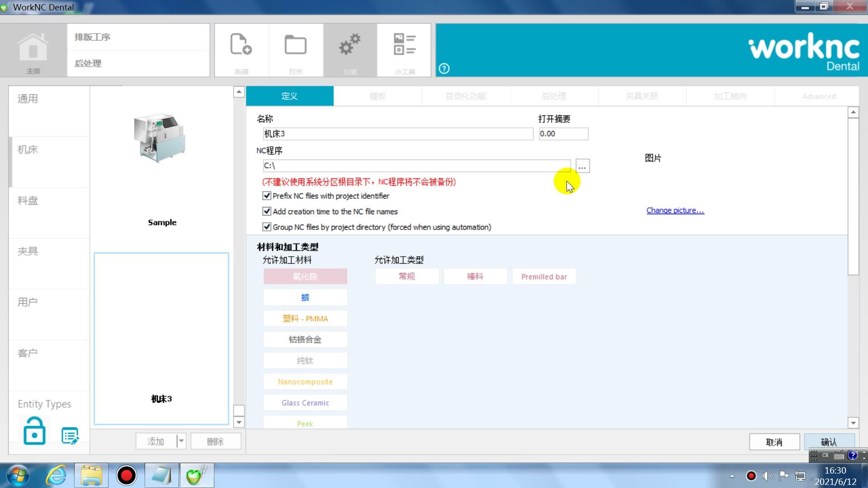Switch to the 加工轴向 tab
Image resolution: width=868 pixels, height=488 pixels.
coord(730,96)
